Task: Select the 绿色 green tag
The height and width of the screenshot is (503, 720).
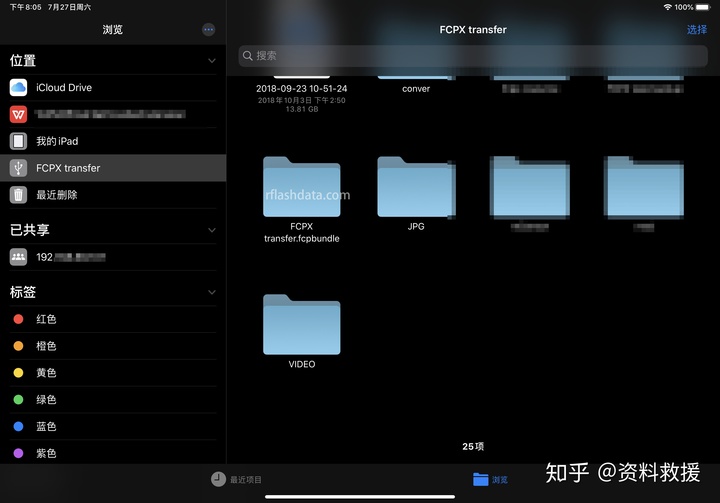Action: pyautogui.click(x=113, y=400)
